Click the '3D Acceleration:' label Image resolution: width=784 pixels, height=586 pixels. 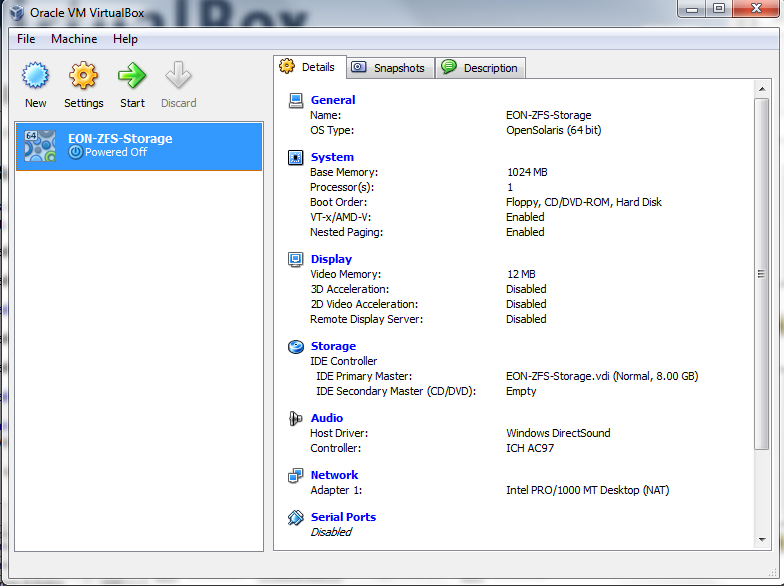(x=350, y=290)
